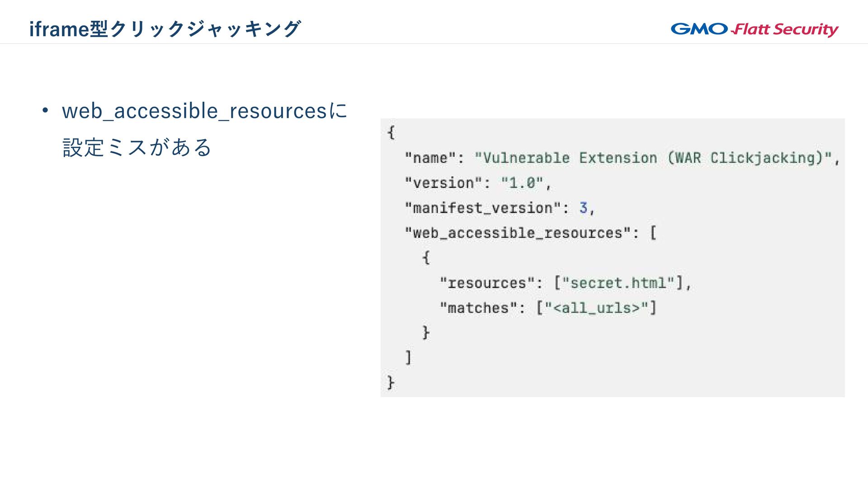Click the "web_accessible_resources" key in the code
868x488 pixels.
tap(517, 233)
